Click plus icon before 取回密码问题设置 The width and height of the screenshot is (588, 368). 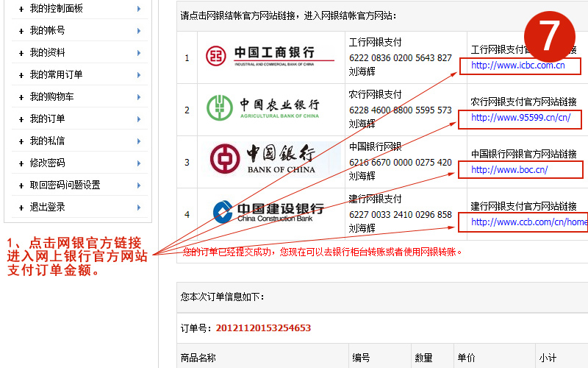click(x=21, y=186)
